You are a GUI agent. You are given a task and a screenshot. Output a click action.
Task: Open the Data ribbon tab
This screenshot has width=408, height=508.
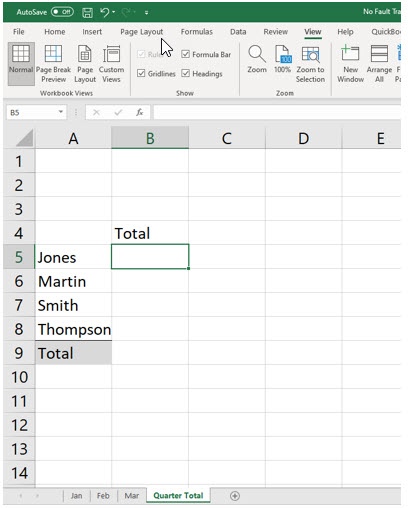[238, 32]
